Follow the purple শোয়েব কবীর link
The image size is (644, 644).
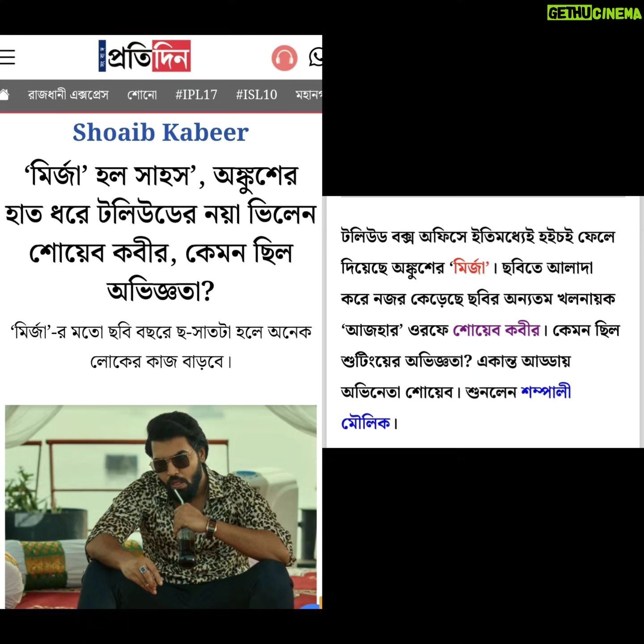[x=496, y=330]
